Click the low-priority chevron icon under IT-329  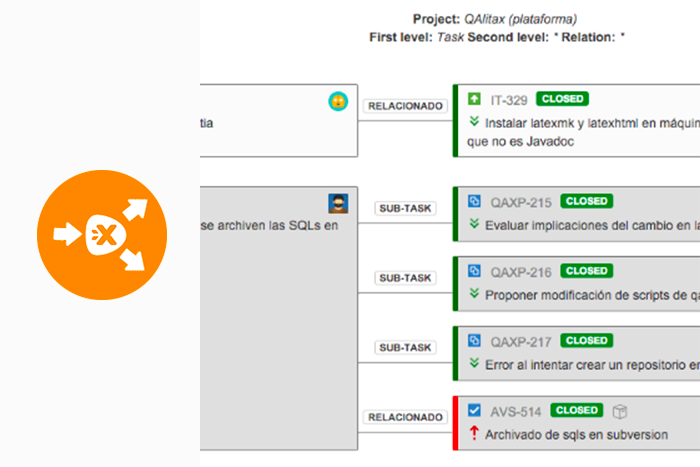pos(475,123)
